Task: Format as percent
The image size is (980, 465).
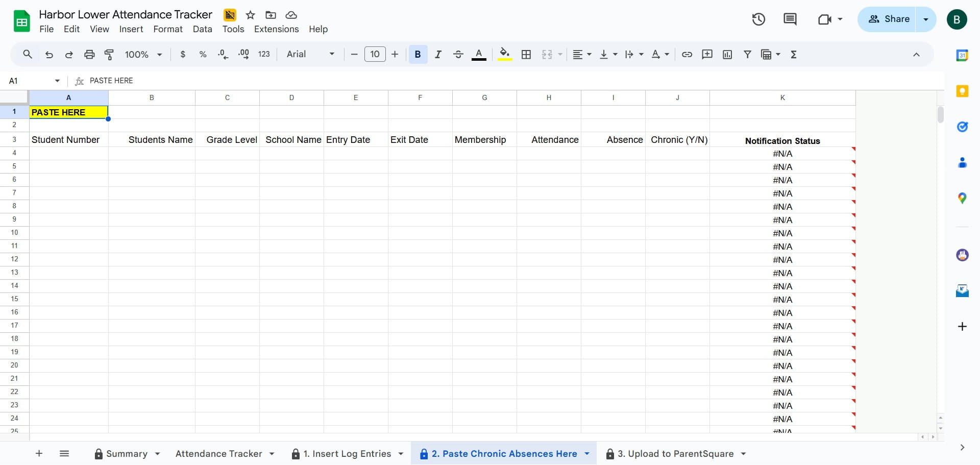Action: pos(203,54)
